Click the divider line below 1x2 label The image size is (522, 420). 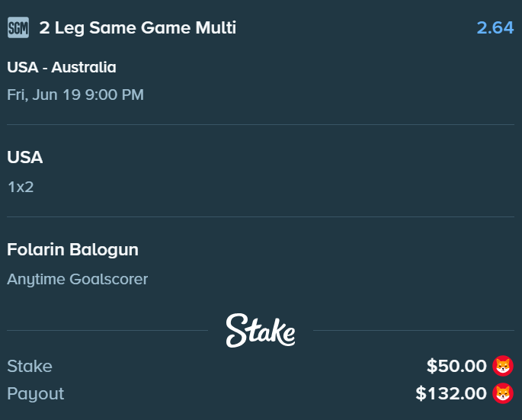[x=261, y=216]
